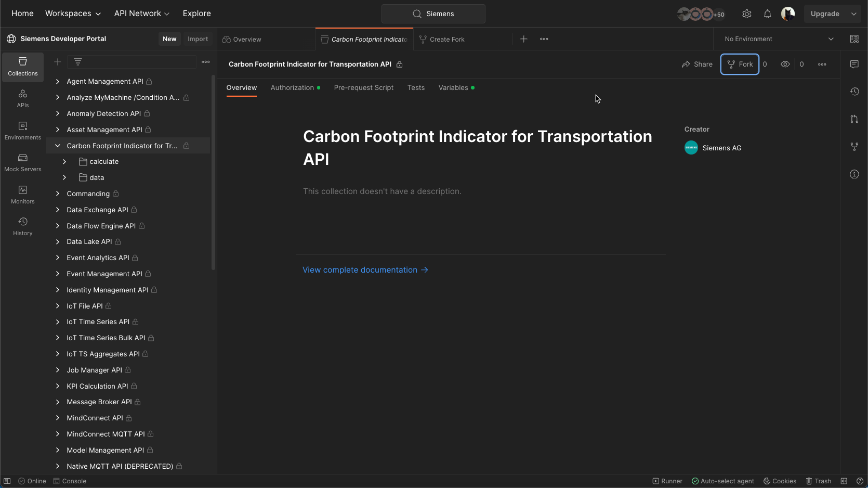Open the comments icon in right sidebar

(x=854, y=64)
